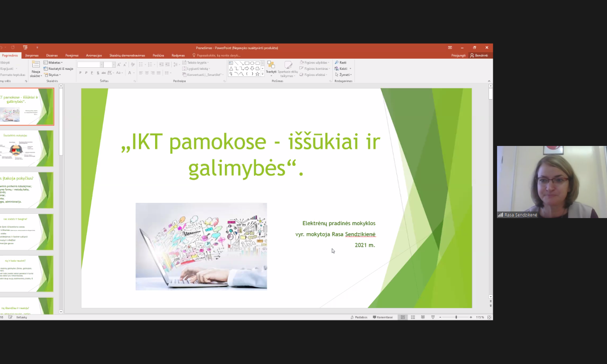Click Konvertuoti į SmartArt button
Viewport: 607px width, 364px height.
(202, 75)
